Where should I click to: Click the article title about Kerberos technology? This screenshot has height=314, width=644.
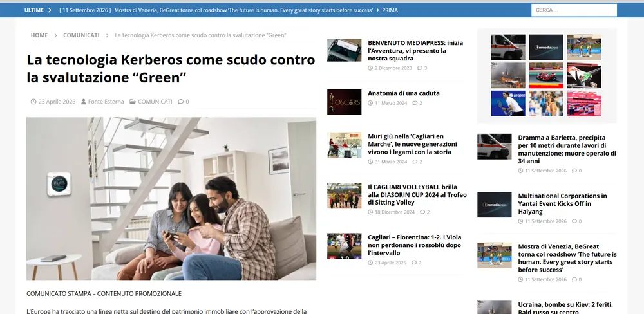pos(171,68)
